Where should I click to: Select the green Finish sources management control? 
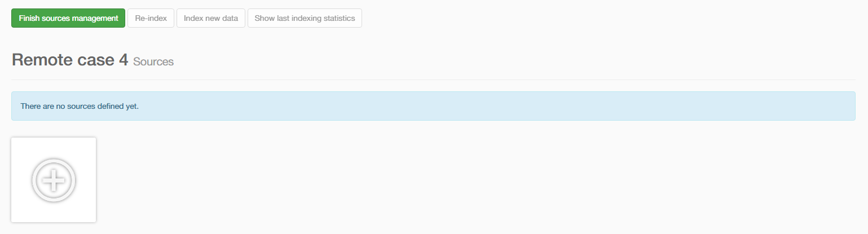click(68, 18)
